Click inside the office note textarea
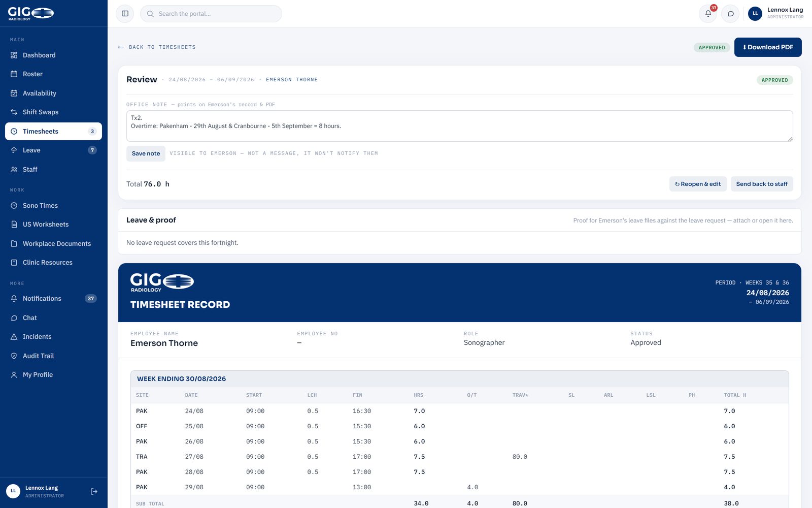812x508 pixels. (x=460, y=126)
